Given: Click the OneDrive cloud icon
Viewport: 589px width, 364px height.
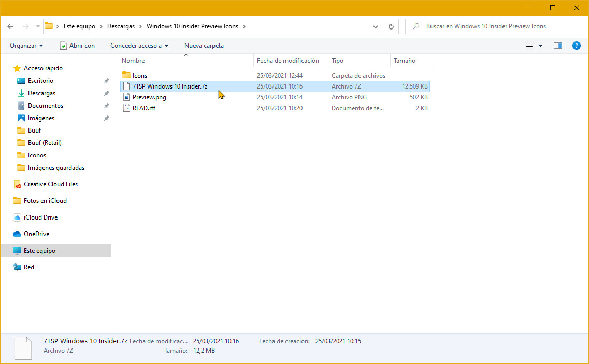Looking at the screenshot, I should click(x=17, y=234).
